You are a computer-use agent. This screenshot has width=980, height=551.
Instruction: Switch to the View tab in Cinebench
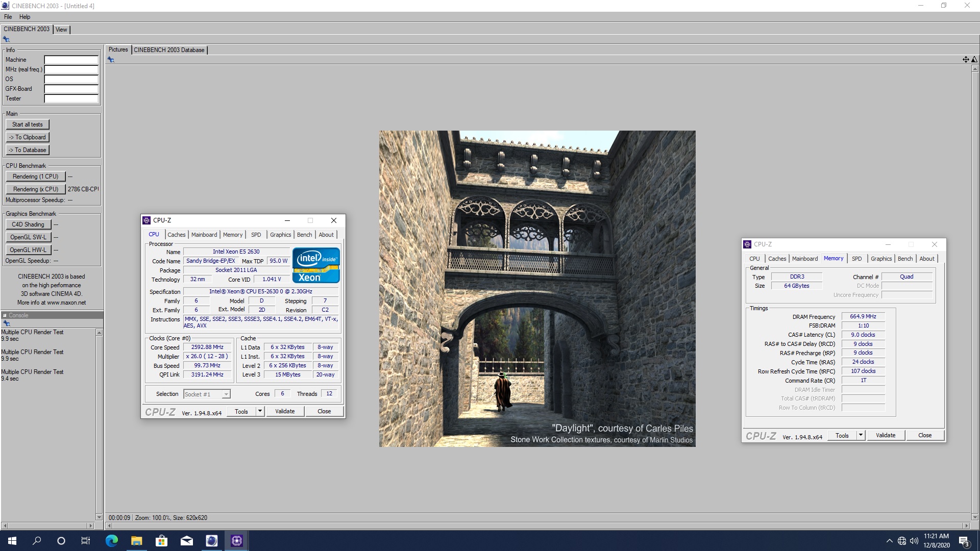(61, 30)
